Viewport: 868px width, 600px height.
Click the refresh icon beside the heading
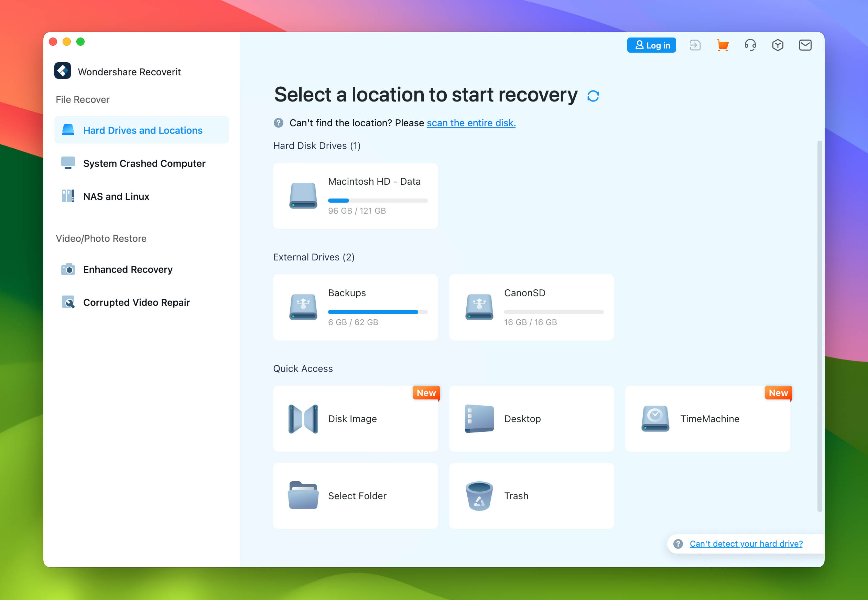pos(593,96)
